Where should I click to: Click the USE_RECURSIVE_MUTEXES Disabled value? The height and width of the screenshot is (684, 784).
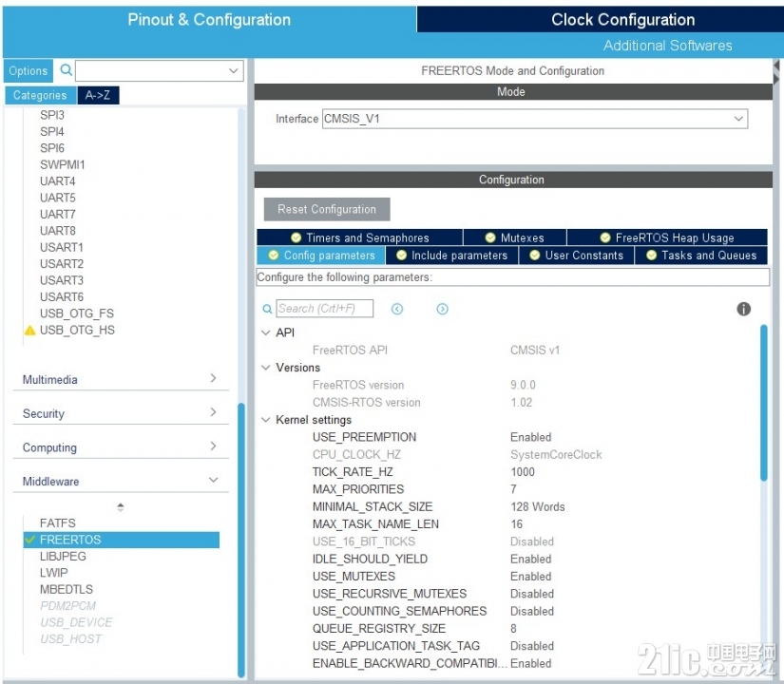click(532, 594)
